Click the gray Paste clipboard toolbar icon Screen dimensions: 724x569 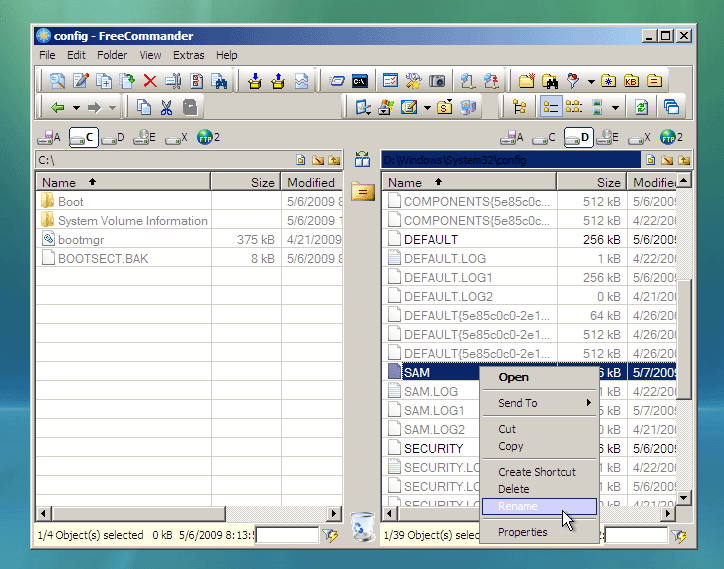pos(190,108)
